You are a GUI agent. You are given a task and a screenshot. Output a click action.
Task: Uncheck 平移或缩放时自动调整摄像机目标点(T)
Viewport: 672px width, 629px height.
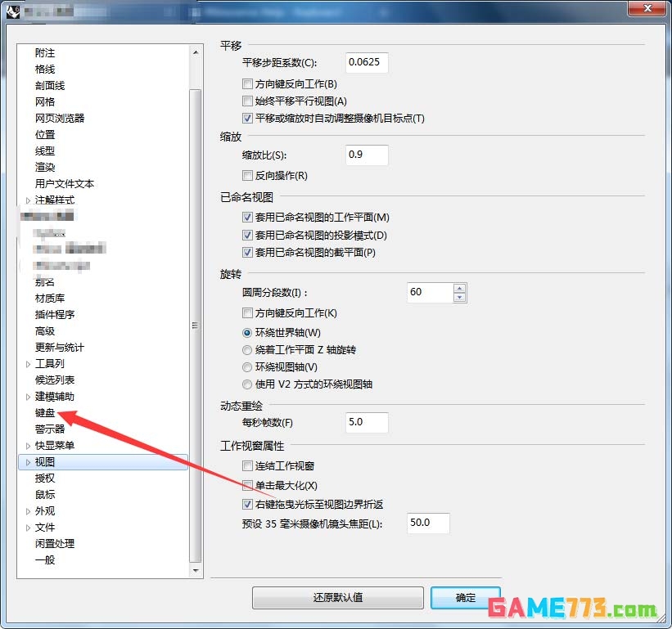click(247, 118)
